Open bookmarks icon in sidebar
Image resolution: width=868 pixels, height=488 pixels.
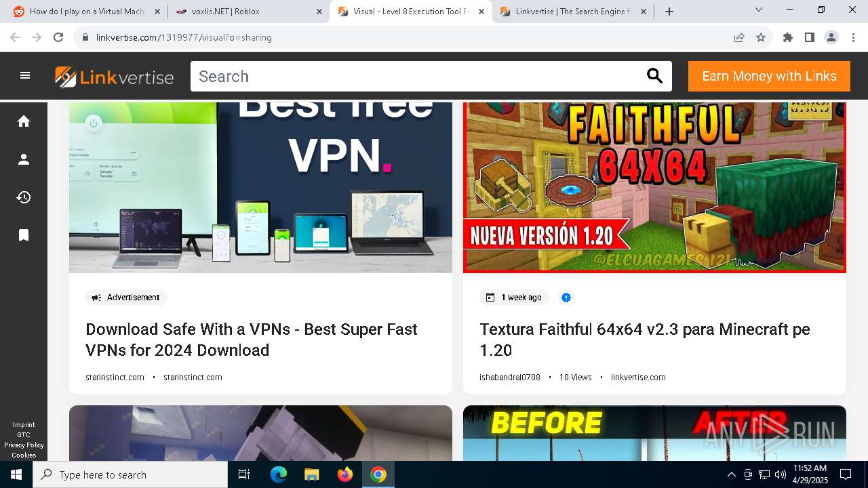pyautogui.click(x=24, y=235)
